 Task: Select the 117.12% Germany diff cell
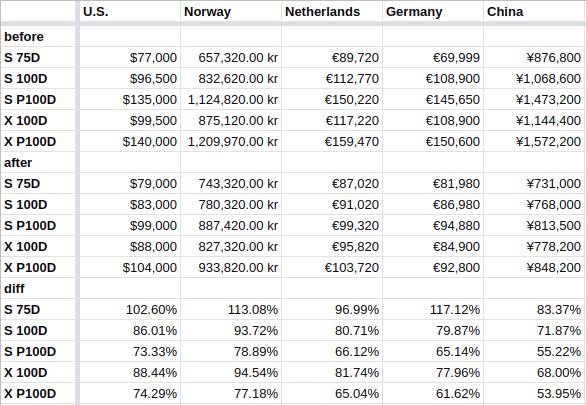coord(433,309)
